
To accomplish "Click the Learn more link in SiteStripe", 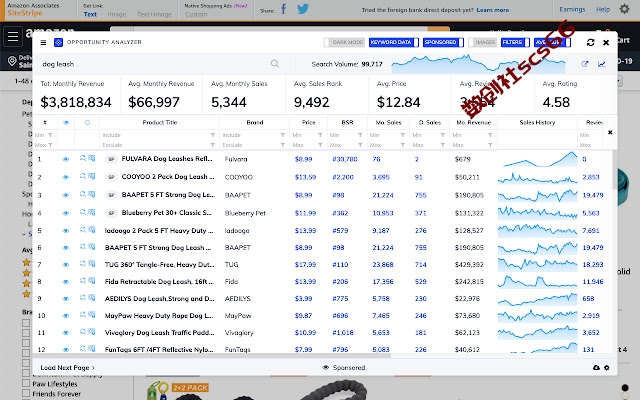I will click(493, 10).
